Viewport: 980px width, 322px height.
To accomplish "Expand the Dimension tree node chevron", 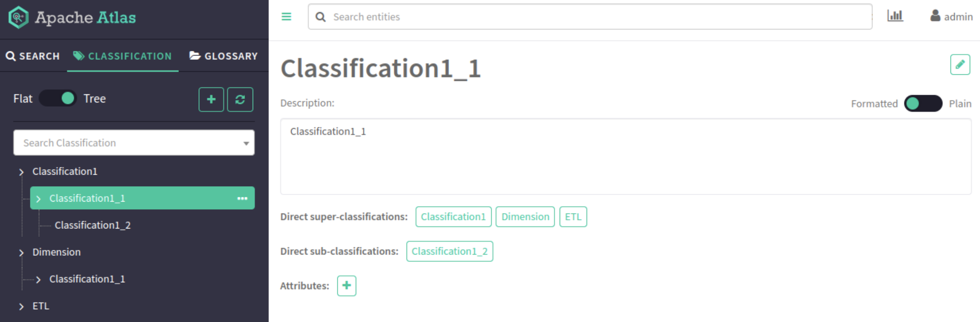I will (21, 253).
